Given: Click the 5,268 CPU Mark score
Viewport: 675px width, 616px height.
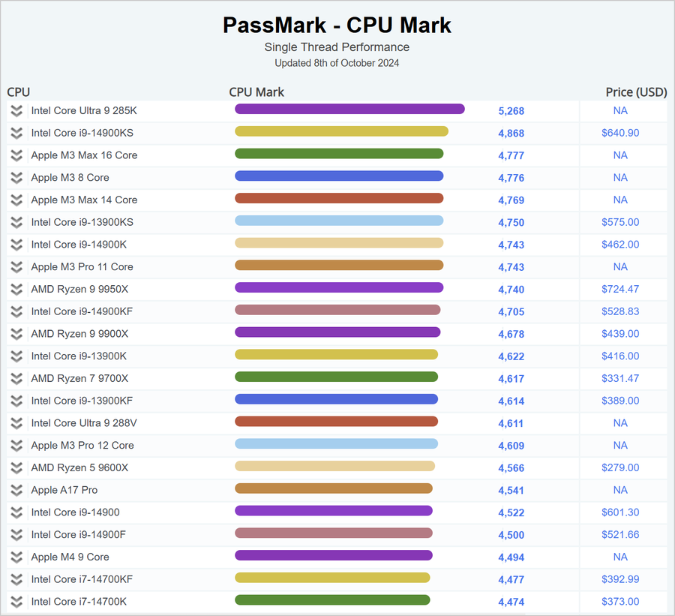Looking at the screenshot, I should pyautogui.click(x=511, y=111).
